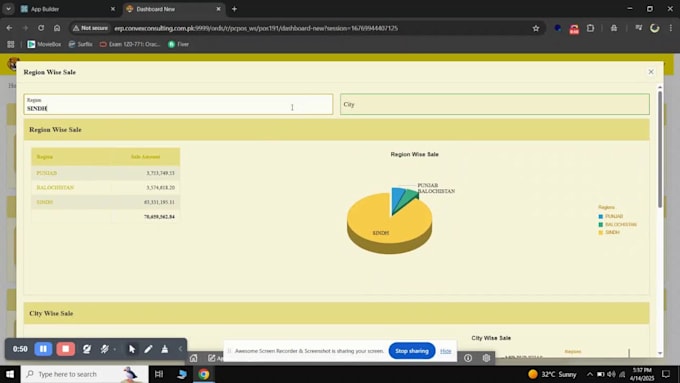Click the red recorder extension icon
Screen dimensions: 680x383
(574, 29)
